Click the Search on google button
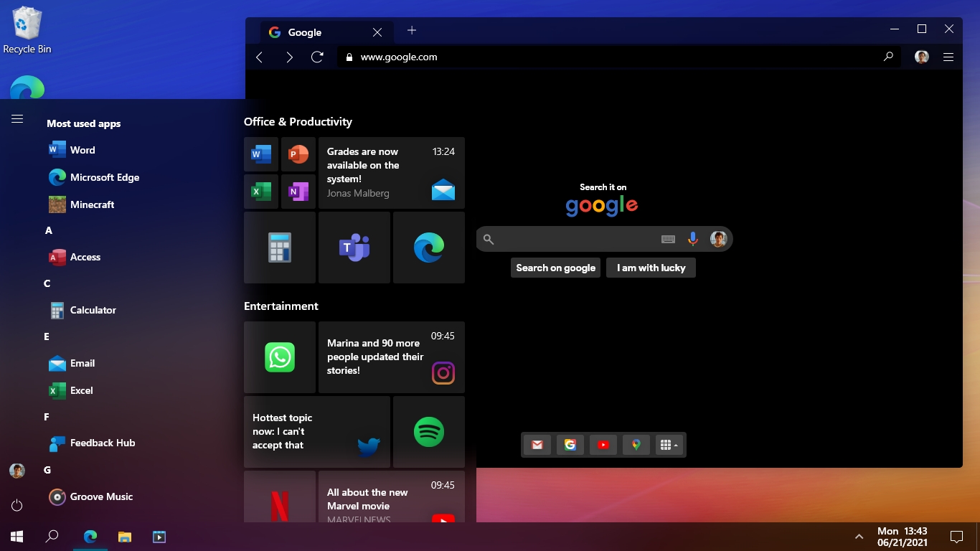980x551 pixels. [x=555, y=268]
